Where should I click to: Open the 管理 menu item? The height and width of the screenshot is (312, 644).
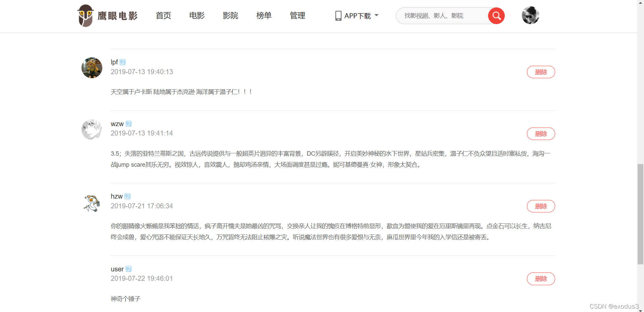click(x=297, y=15)
